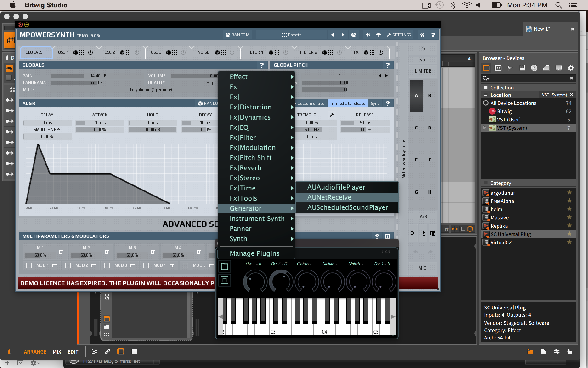
Task: Click the MIDI button in plugin sidebar
Action: pyautogui.click(x=423, y=268)
